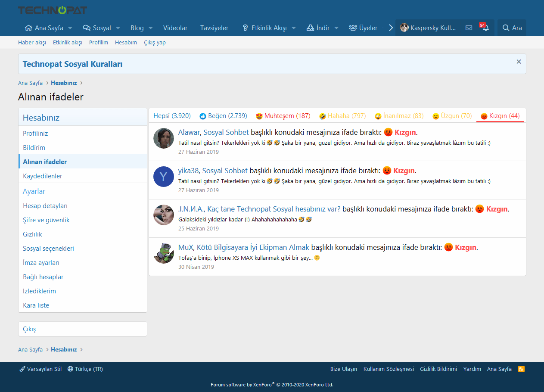This screenshot has width=544, height=392.
Task: Click Kaspersky user avatar in navbar
Action: click(x=404, y=28)
